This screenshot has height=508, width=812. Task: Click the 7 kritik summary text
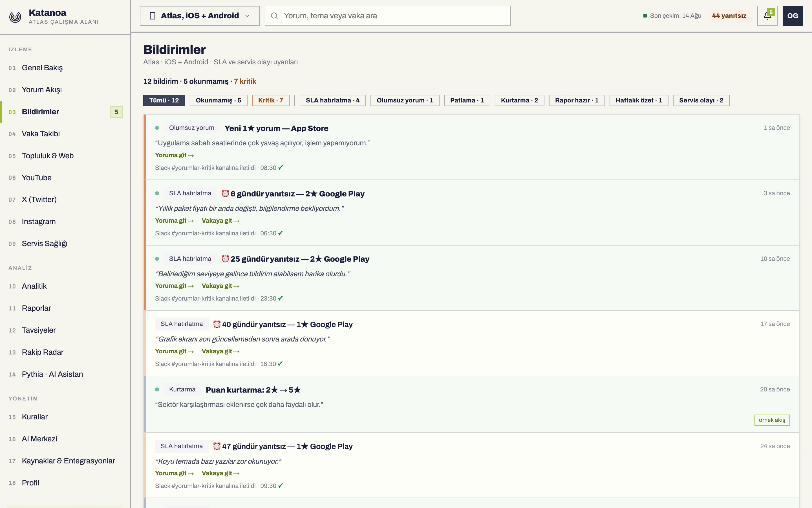pyautogui.click(x=245, y=81)
